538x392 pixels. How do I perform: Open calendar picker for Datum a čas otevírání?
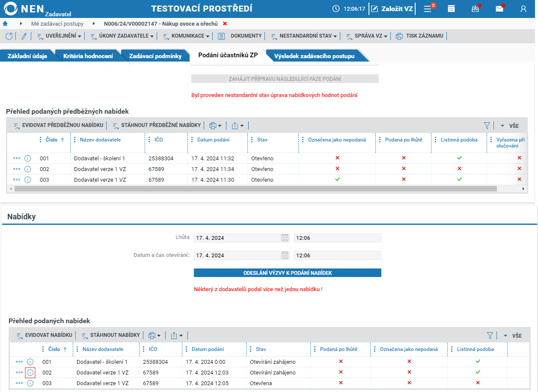click(x=285, y=255)
